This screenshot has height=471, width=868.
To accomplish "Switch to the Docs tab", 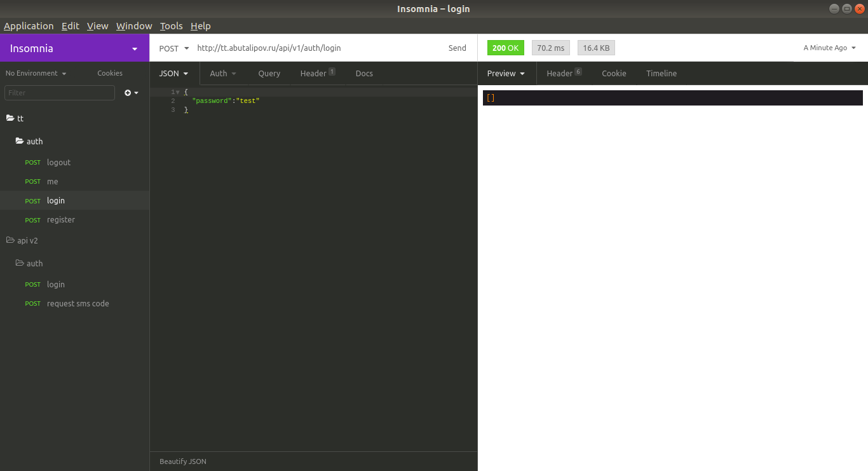I will 364,74.
